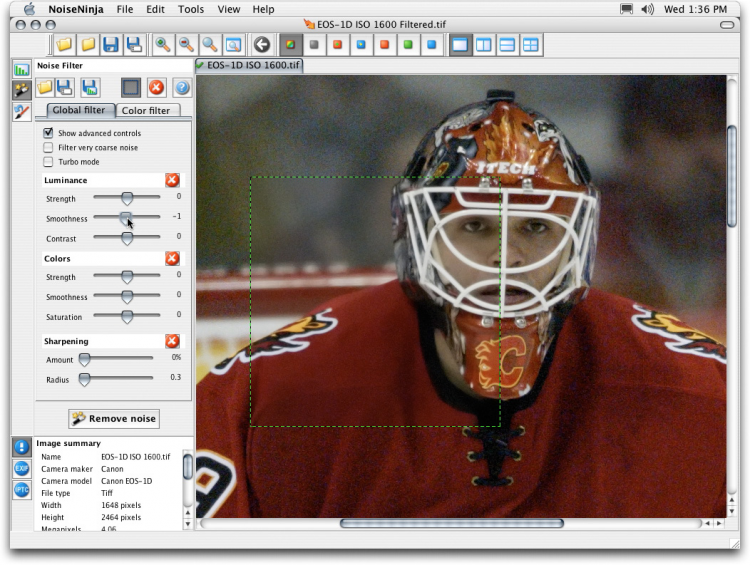Open the Apple menu
Viewport: 750px width, 565px height.
(30, 9)
